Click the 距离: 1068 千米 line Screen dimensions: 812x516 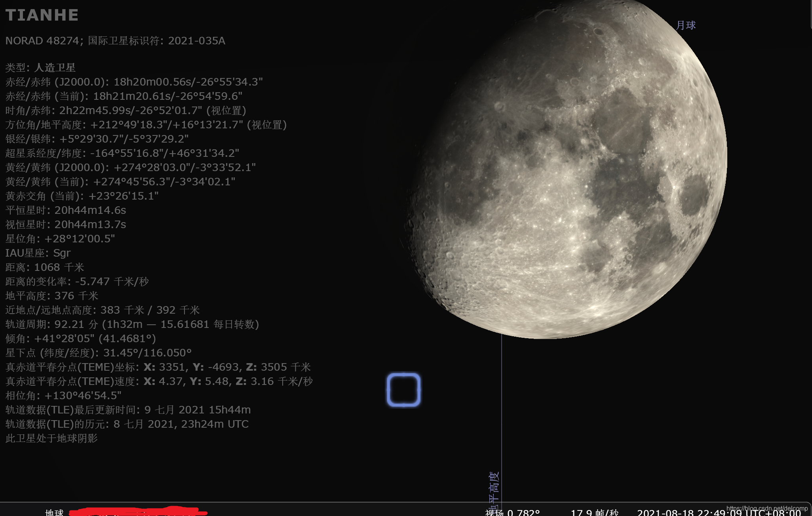pyautogui.click(x=45, y=267)
